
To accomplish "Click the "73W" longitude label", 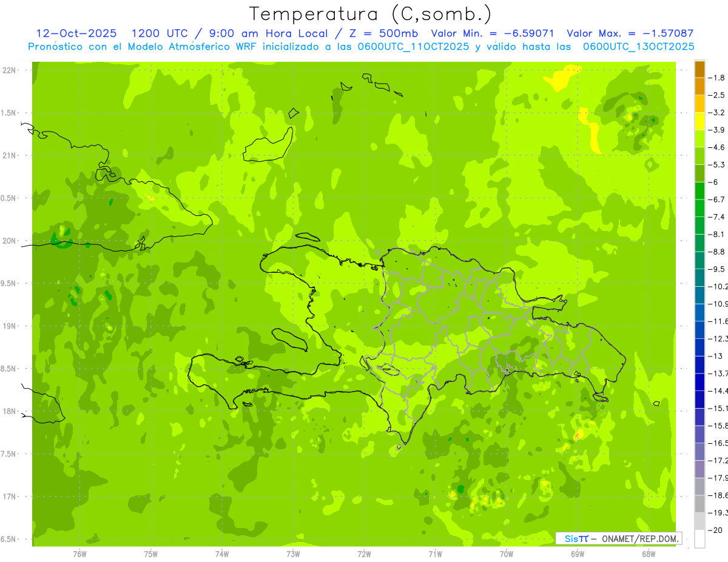I will coord(293,554).
